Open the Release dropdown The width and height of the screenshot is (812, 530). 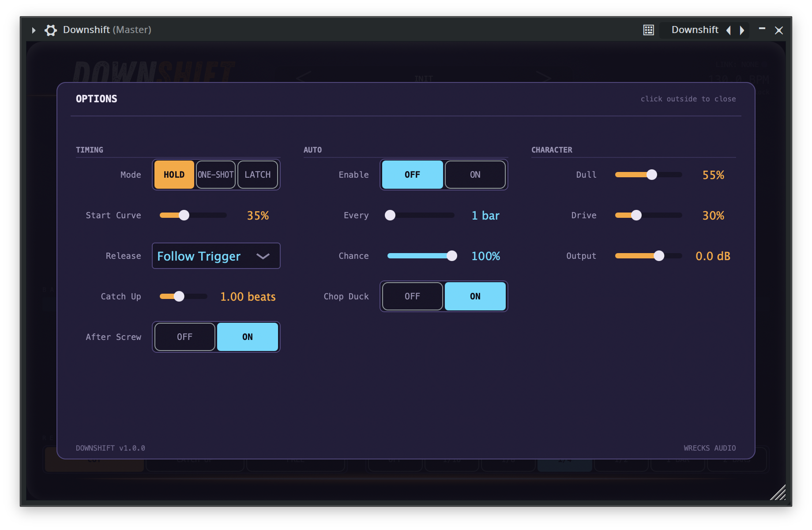(x=216, y=256)
